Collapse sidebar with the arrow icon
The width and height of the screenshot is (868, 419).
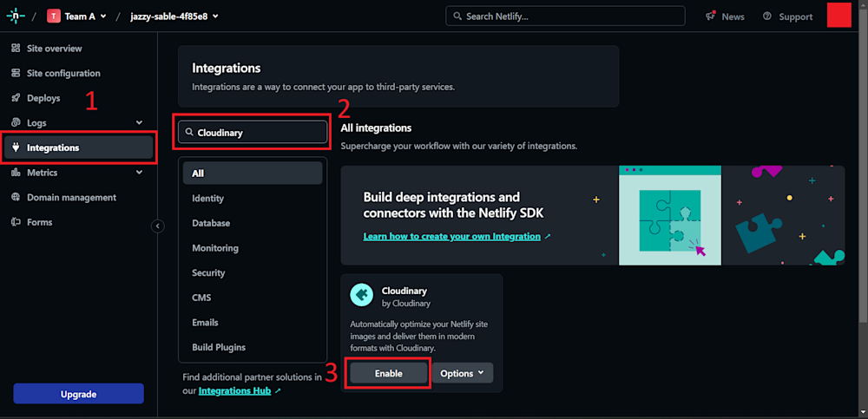(158, 226)
